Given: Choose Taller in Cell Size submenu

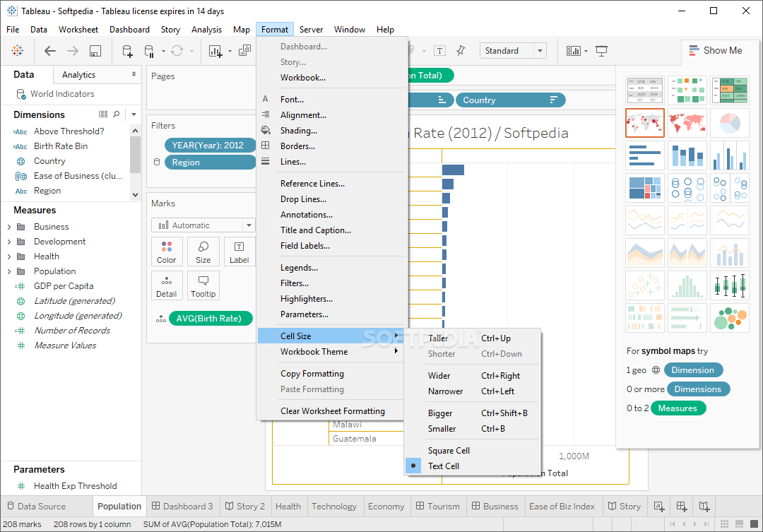Looking at the screenshot, I should click(x=473, y=338).
